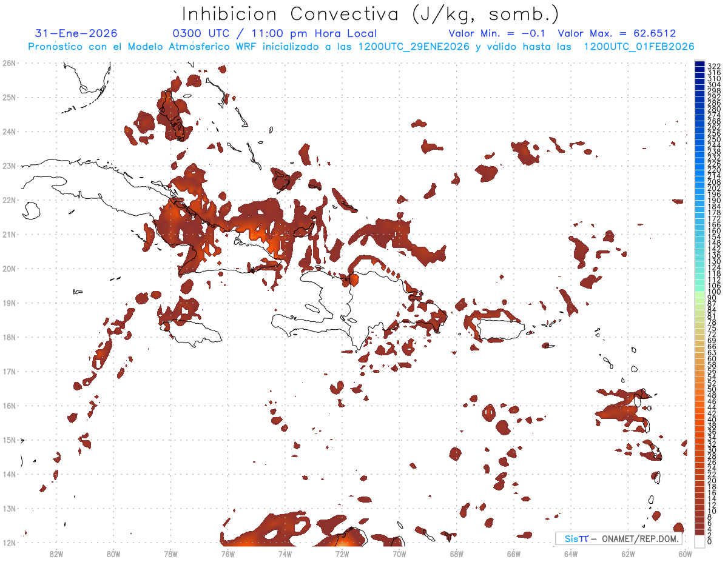Select the "22N" latitude label
728x562 pixels.
pyautogui.click(x=8, y=200)
